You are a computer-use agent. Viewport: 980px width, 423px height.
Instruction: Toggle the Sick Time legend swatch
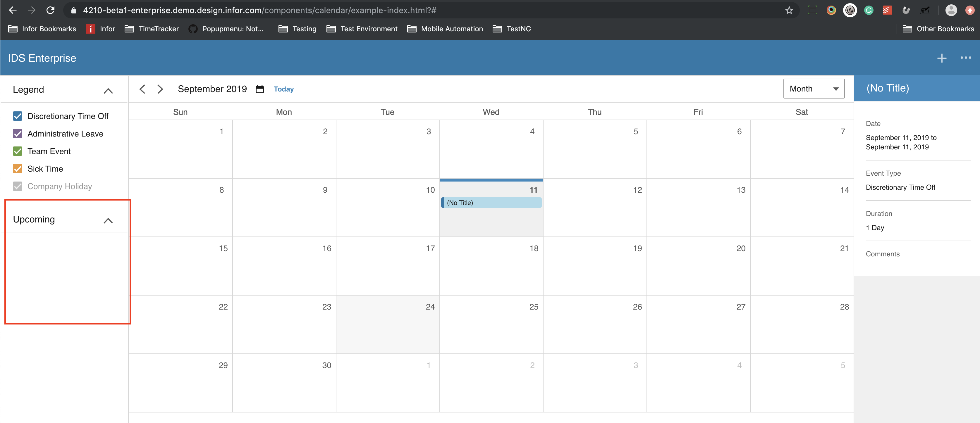point(18,168)
